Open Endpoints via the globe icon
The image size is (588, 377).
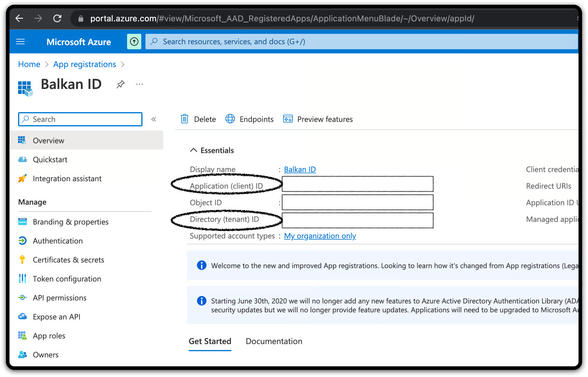point(230,119)
